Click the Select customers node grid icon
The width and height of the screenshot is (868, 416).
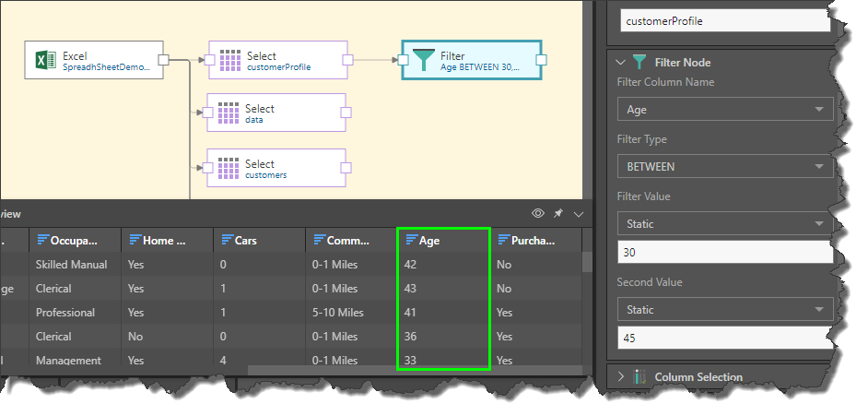(229, 168)
